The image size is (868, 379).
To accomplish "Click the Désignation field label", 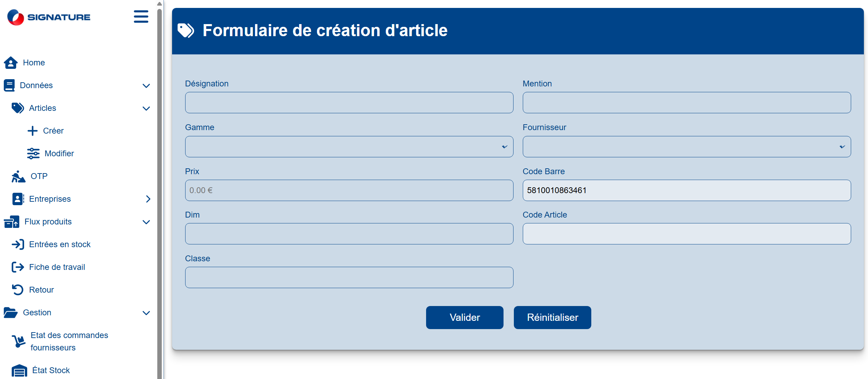I will tap(207, 84).
